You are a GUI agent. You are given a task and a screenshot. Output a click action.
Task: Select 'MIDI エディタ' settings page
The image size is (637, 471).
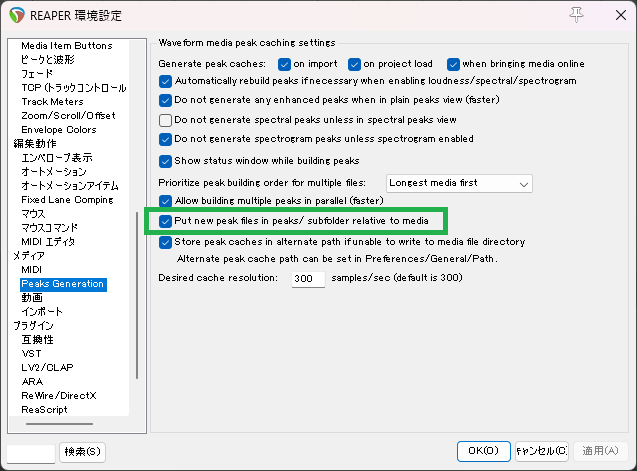tap(48, 242)
